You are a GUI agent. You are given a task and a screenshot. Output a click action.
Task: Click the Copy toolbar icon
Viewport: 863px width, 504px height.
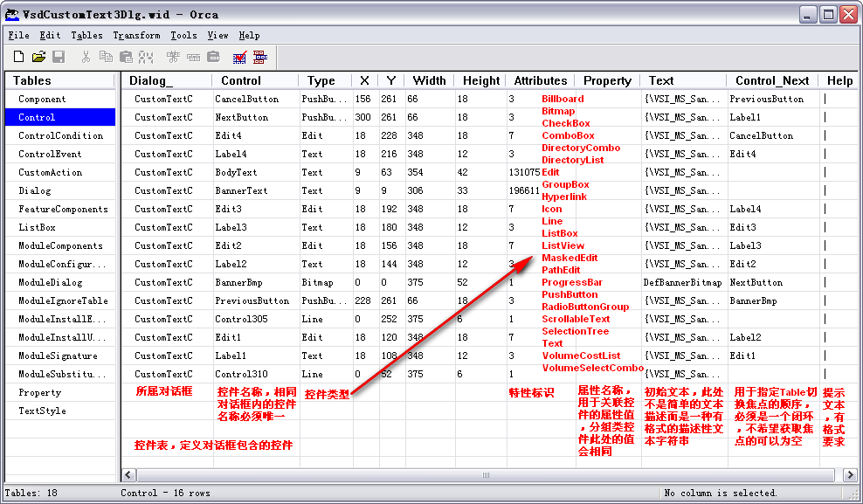tap(106, 57)
